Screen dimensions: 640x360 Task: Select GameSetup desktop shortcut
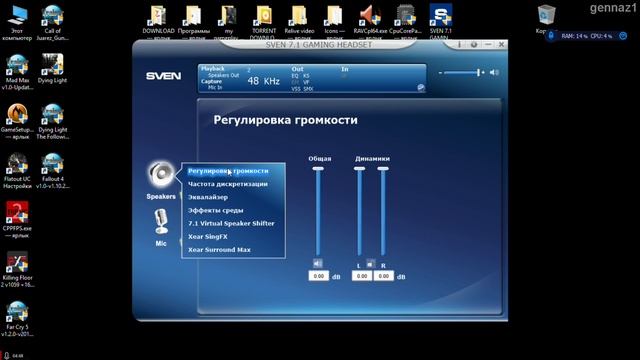pos(17,122)
